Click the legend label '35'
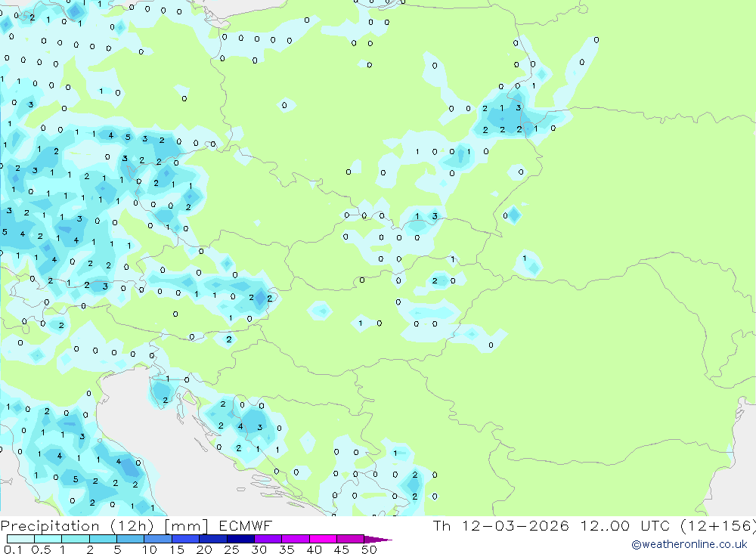 click(287, 549)
